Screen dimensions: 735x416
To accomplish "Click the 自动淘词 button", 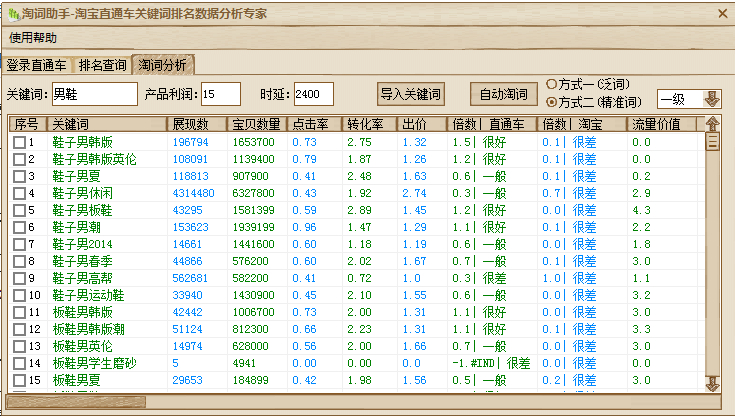I will 503,94.
